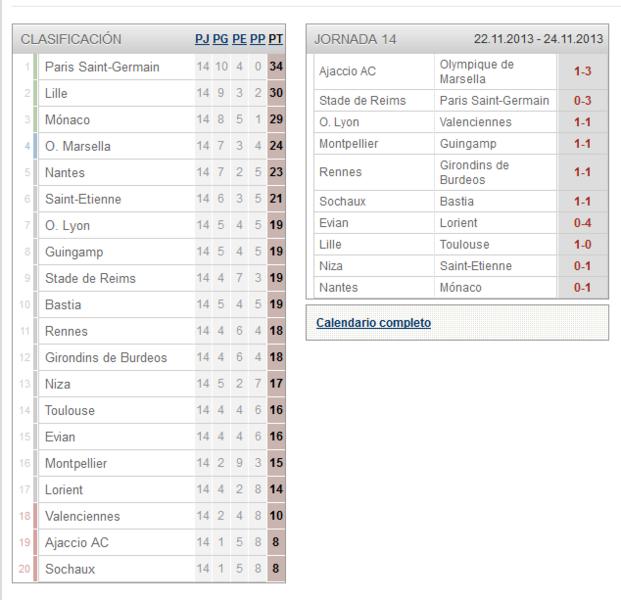
Task: Click the JORNADA 14 header
Action: pyautogui.click(x=355, y=39)
